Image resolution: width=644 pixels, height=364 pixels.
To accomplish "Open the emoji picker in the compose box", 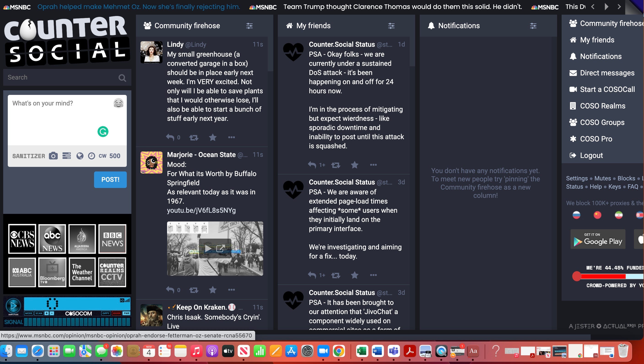I will click(118, 103).
